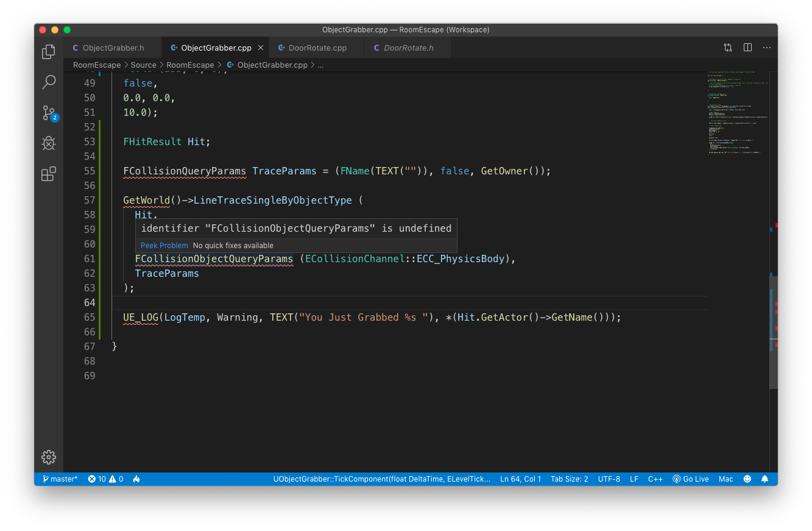The image size is (812, 531).
Task: Click the Peek Problem link
Action: [164, 245]
